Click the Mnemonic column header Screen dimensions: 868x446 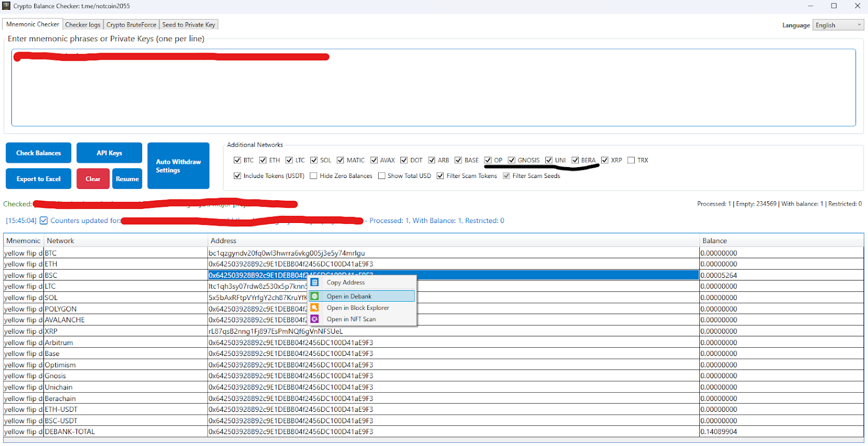pos(23,240)
